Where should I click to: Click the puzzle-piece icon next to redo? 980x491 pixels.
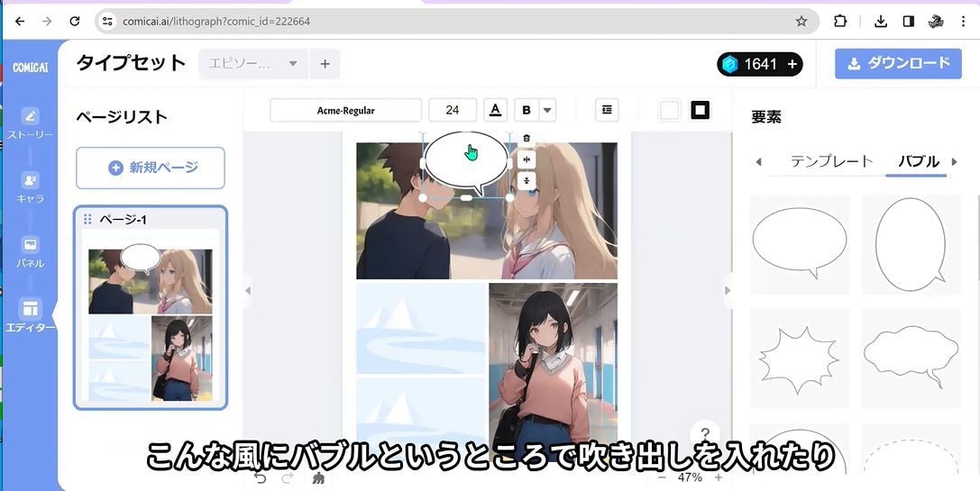coord(319,477)
